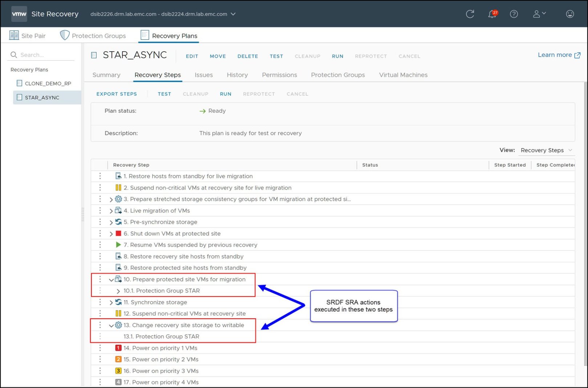Expand step 3 Prepare stretched storage
Image resolution: width=588 pixels, height=388 pixels.
pyautogui.click(x=111, y=199)
